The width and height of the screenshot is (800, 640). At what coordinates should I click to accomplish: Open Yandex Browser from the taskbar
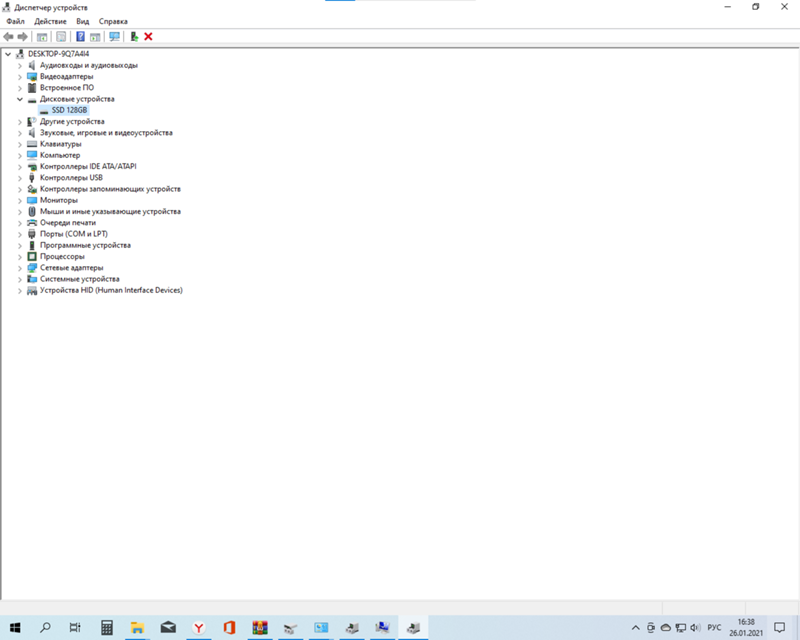click(x=198, y=627)
